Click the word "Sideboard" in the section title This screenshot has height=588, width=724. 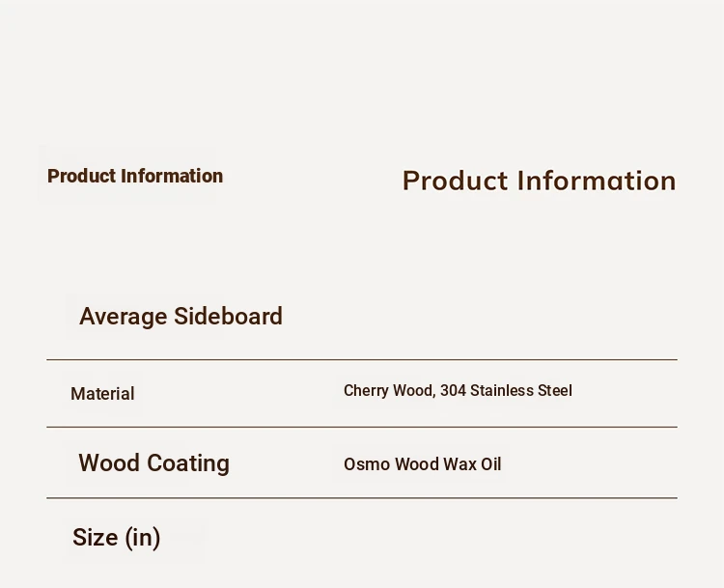(228, 317)
